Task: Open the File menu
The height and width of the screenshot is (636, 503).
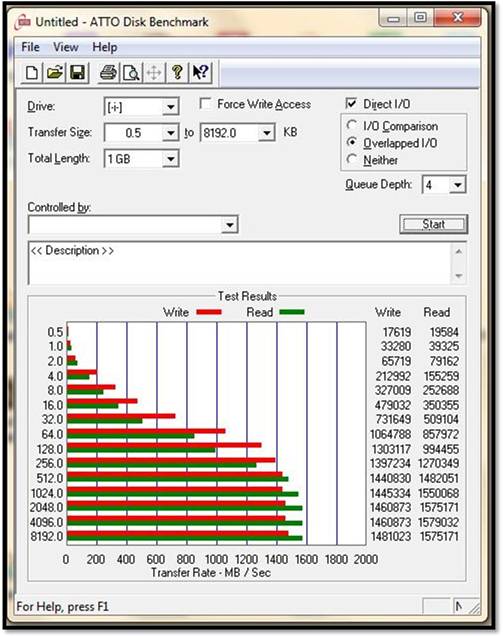Action: point(30,47)
